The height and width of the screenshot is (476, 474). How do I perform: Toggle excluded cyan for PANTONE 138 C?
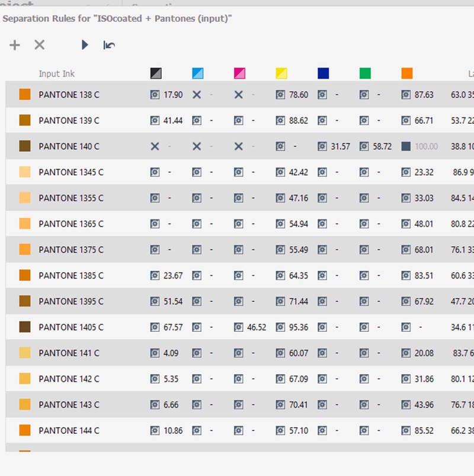(197, 95)
